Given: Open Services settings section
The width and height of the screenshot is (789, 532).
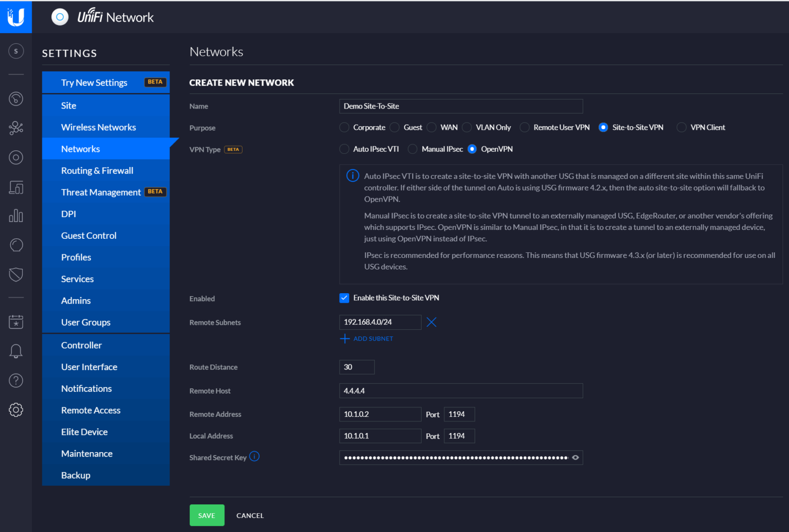Looking at the screenshot, I should tap(106, 279).
